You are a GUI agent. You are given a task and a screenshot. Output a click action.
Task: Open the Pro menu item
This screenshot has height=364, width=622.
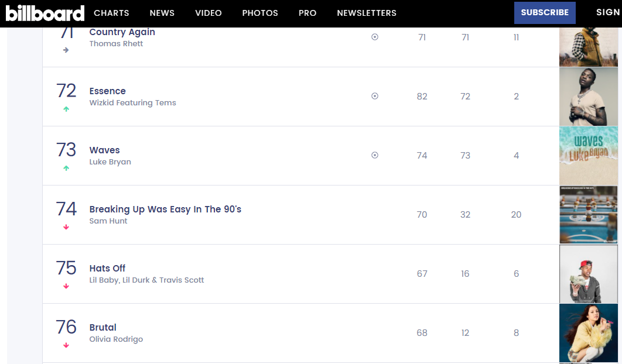pyautogui.click(x=307, y=13)
